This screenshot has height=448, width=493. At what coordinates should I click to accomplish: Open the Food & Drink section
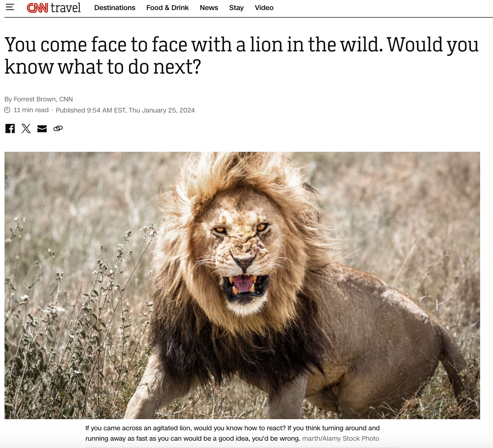(168, 8)
